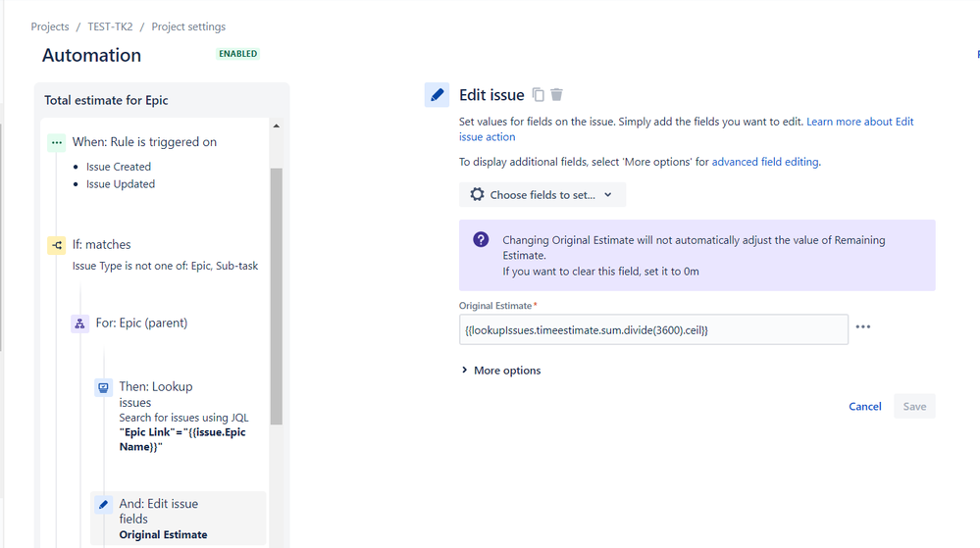Click the Edit issue pencil icon
The width and height of the screenshot is (980, 548).
pos(437,95)
